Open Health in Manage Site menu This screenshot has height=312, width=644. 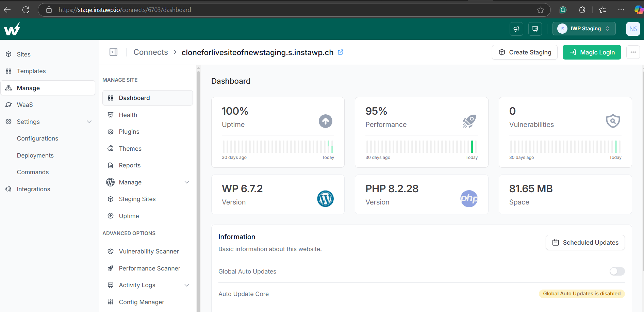point(148,115)
